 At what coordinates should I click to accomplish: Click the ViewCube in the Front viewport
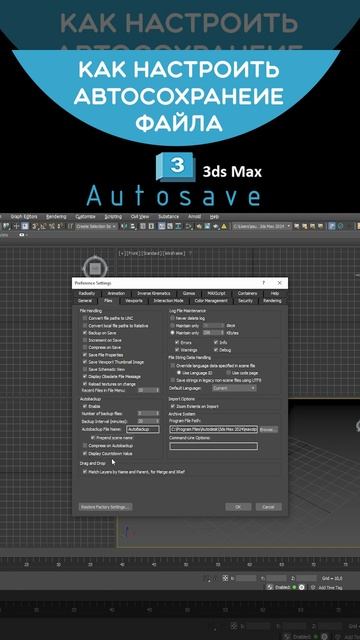click(96, 269)
